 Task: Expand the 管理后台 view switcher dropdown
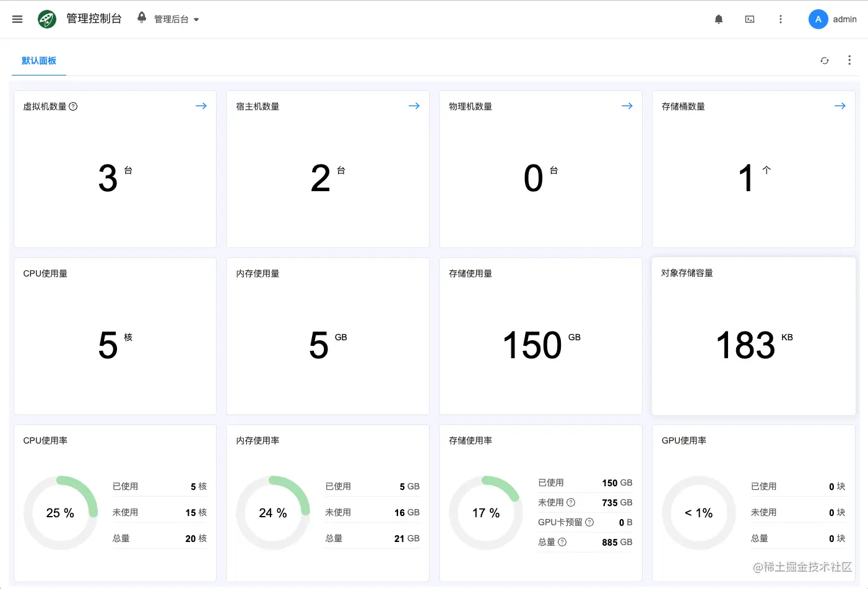pos(177,19)
